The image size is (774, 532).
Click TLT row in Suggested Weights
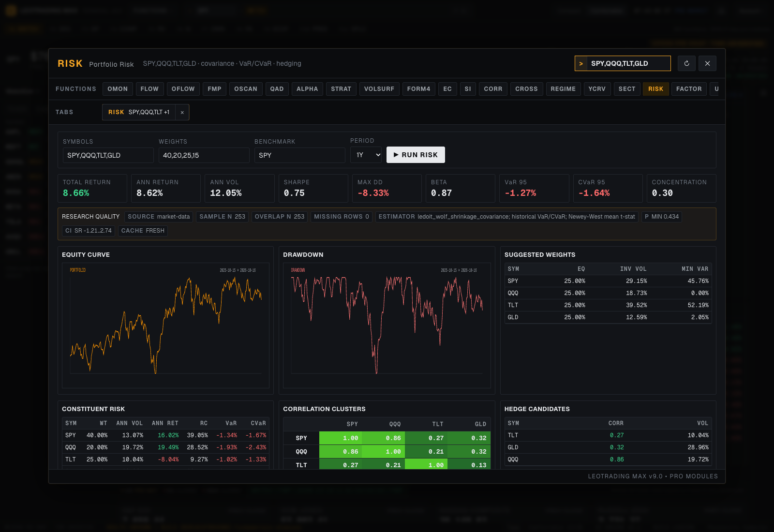(608, 305)
